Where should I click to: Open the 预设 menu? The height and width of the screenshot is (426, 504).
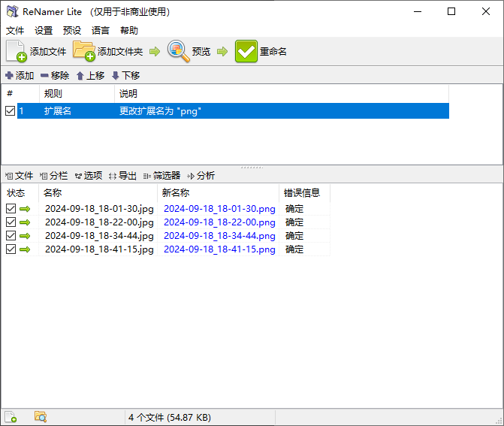click(x=72, y=31)
